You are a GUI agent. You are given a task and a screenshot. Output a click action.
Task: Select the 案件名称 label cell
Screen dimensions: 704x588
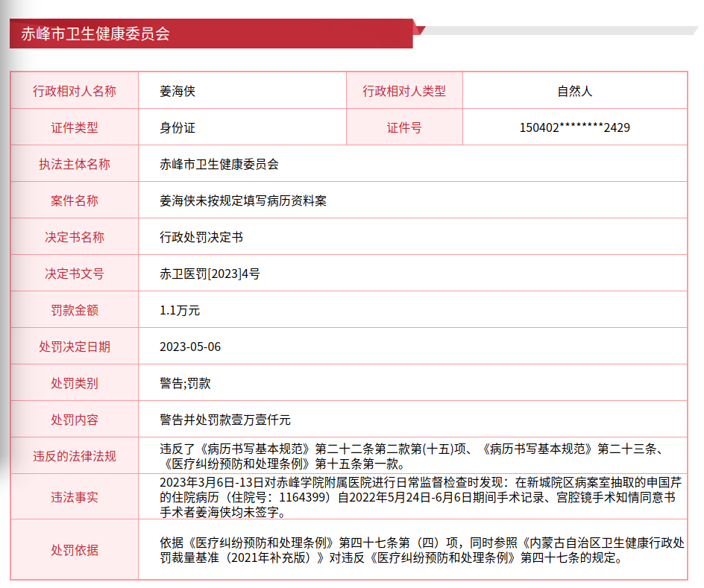pos(75,200)
